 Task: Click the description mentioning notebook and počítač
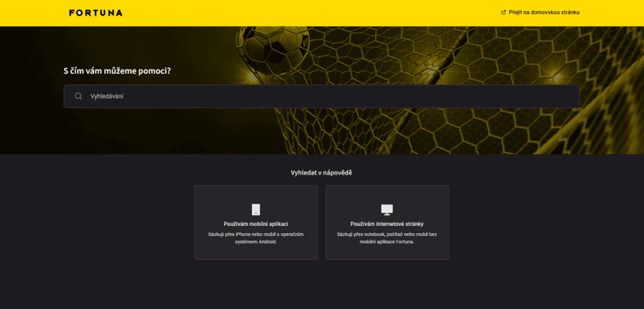tap(387, 238)
